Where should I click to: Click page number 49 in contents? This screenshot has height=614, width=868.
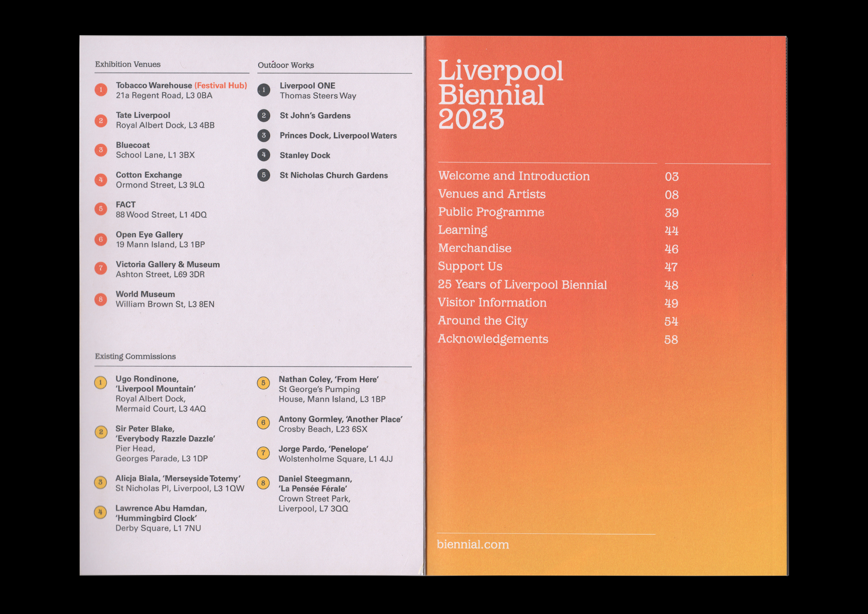672,303
